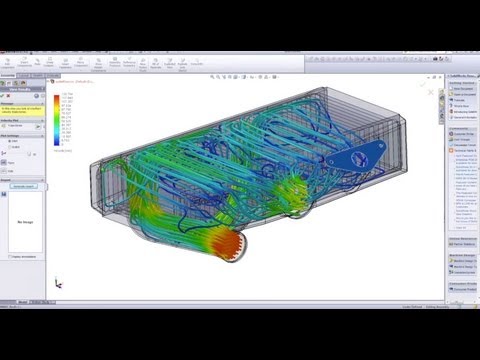
Task: Click the Smart Fasteners toolbar icon
Action: click(65, 64)
